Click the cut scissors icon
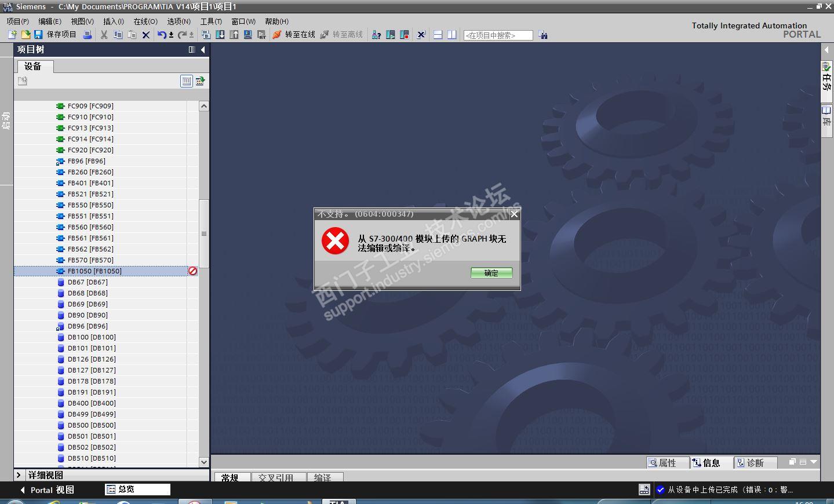Image resolution: width=834 pixels, height=504 pixels. 104,35
